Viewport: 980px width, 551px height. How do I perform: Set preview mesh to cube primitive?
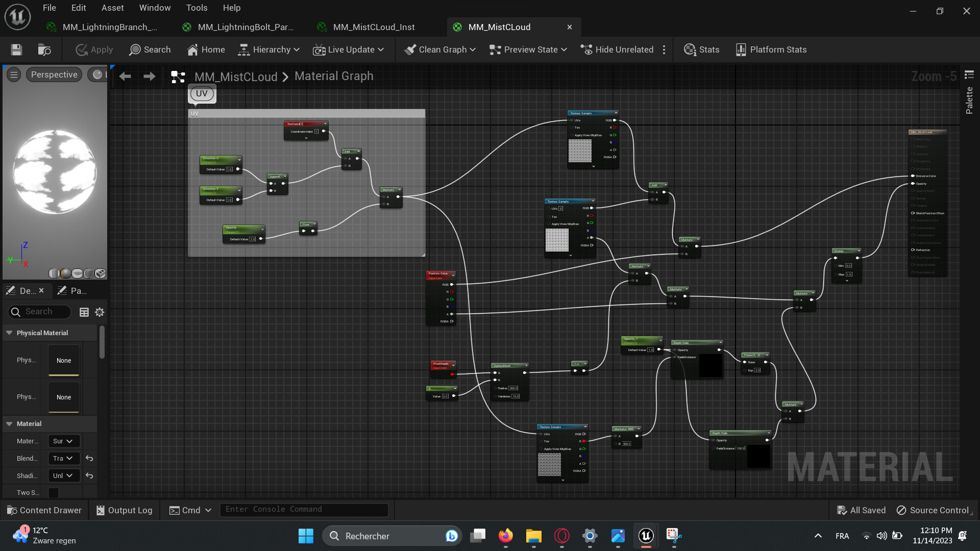(x=89, y=273)
